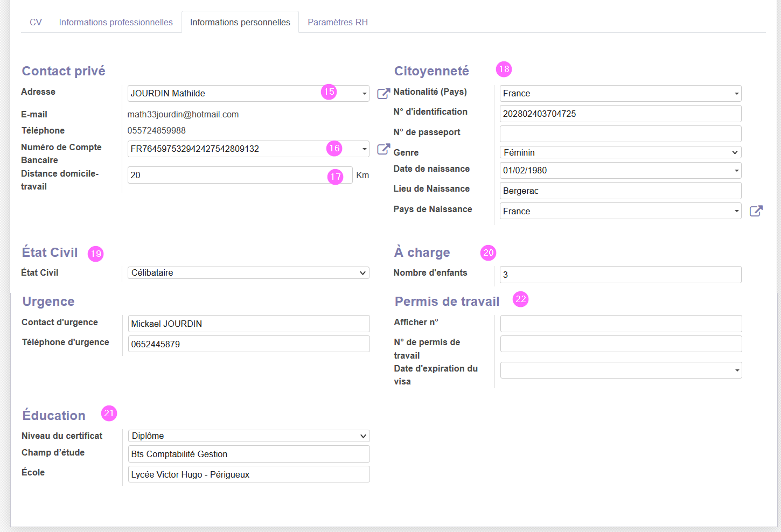
Task: Open external link for Adresse record
Action: pos(383,94)
